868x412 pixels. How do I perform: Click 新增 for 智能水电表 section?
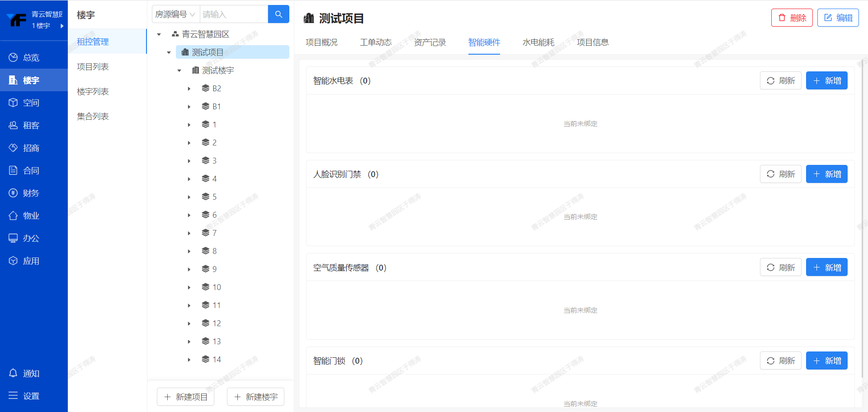coord(826,81)
